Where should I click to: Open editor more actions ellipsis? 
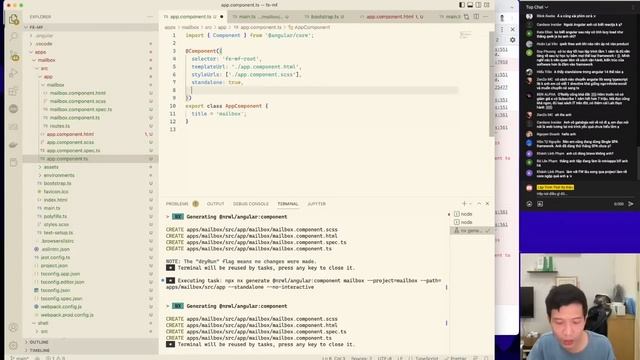(486, 17)
